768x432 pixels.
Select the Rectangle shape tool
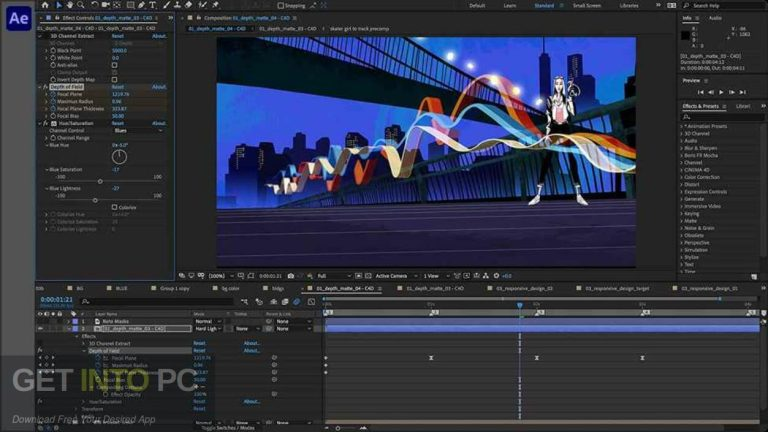[x=130, y=5]
